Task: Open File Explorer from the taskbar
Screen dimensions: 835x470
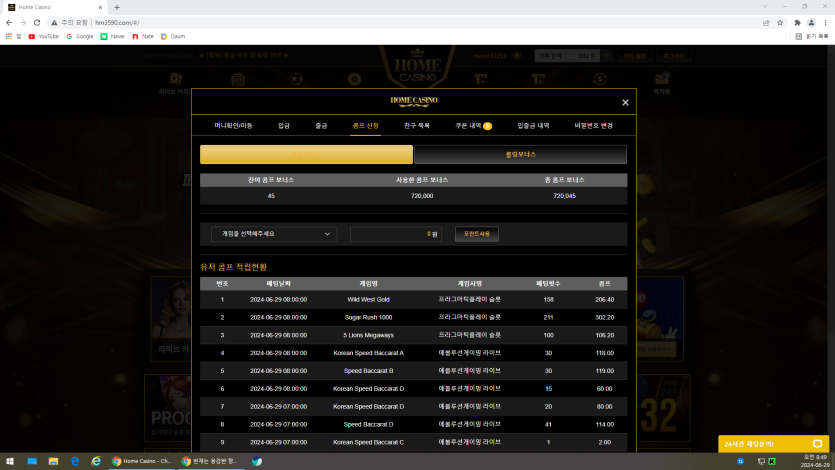Action: (53, 461)
